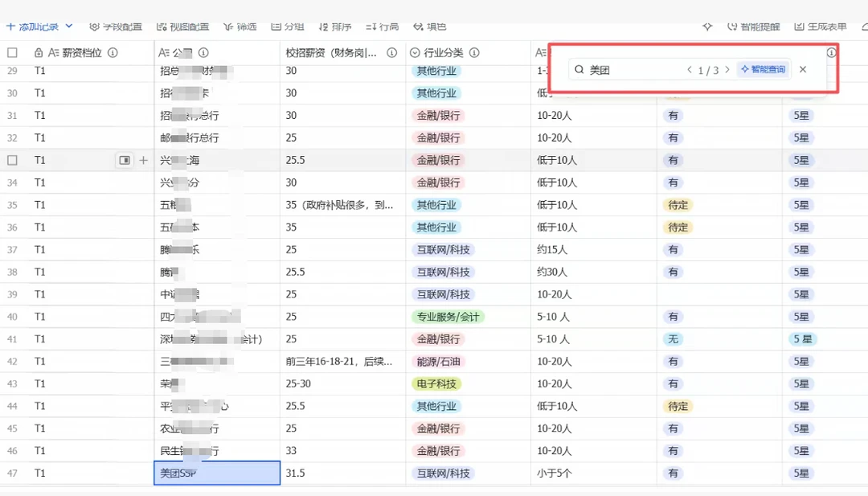Click the single-select circle icon before 行业分类
Viewport: 868px width, 496px height.
pyautogui.click(x=415, y=52)
